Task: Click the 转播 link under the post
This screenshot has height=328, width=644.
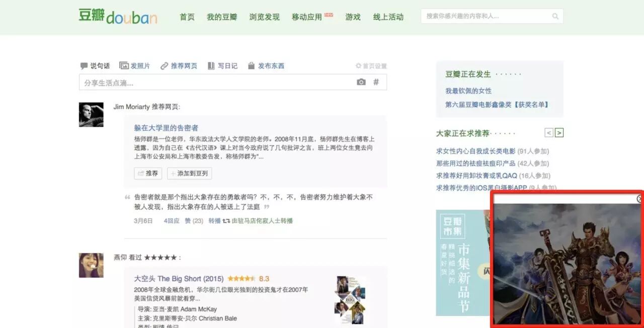Action: (x=214, y=221)
